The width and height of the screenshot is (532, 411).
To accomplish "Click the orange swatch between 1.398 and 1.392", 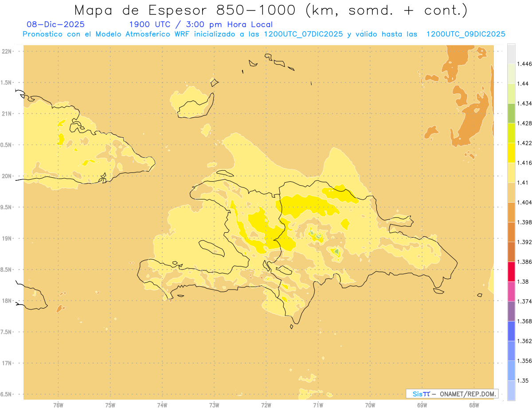I will coord(511,232).
